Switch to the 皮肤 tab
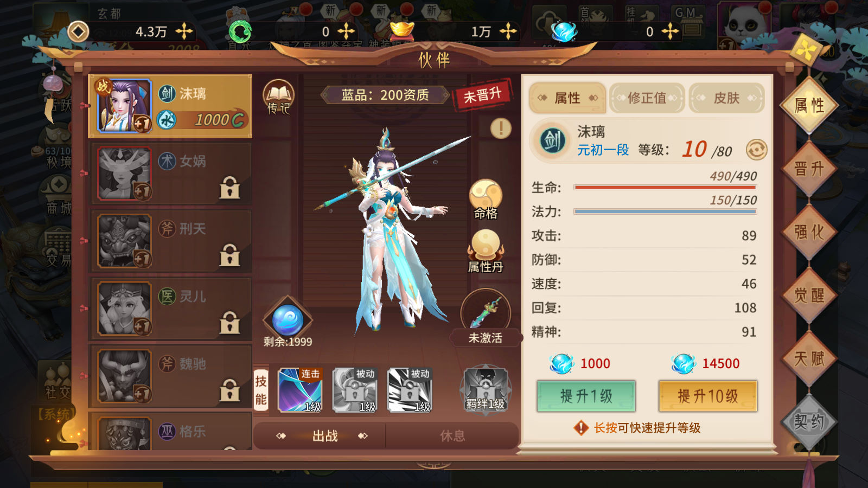 (x=726, y=98)
